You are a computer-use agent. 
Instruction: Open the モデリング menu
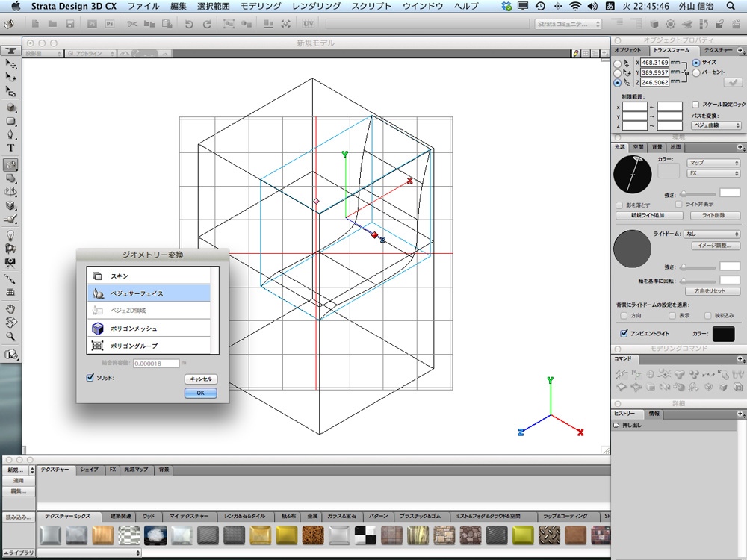coord(261,6)
